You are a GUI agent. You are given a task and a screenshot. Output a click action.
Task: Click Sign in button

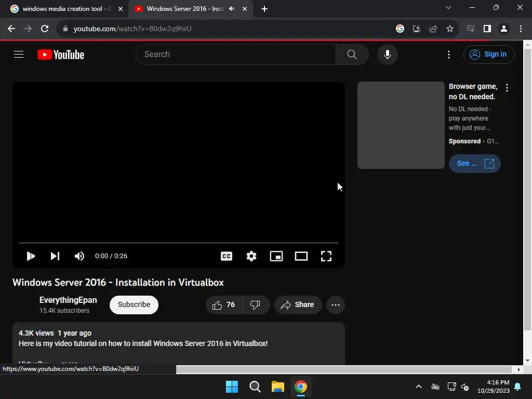tap(489, 54)
